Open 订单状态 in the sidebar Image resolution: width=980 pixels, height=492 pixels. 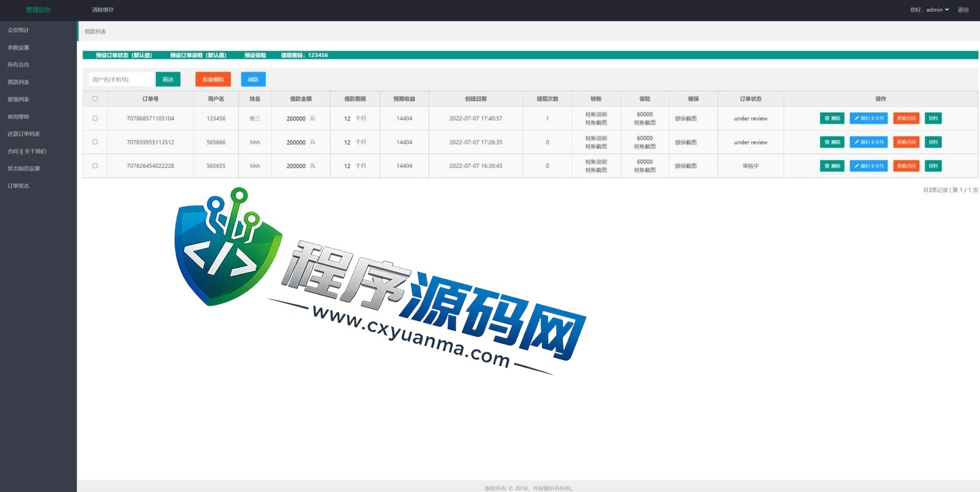[18, 186]
